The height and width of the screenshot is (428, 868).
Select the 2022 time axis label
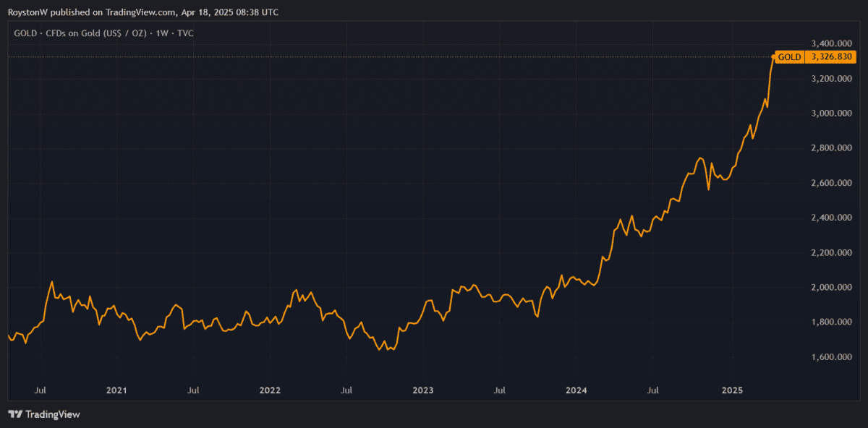(x=270, y=390)
